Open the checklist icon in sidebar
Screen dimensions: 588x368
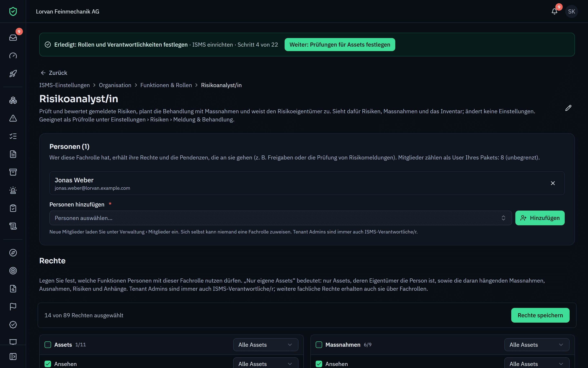[x=13, y=136]
